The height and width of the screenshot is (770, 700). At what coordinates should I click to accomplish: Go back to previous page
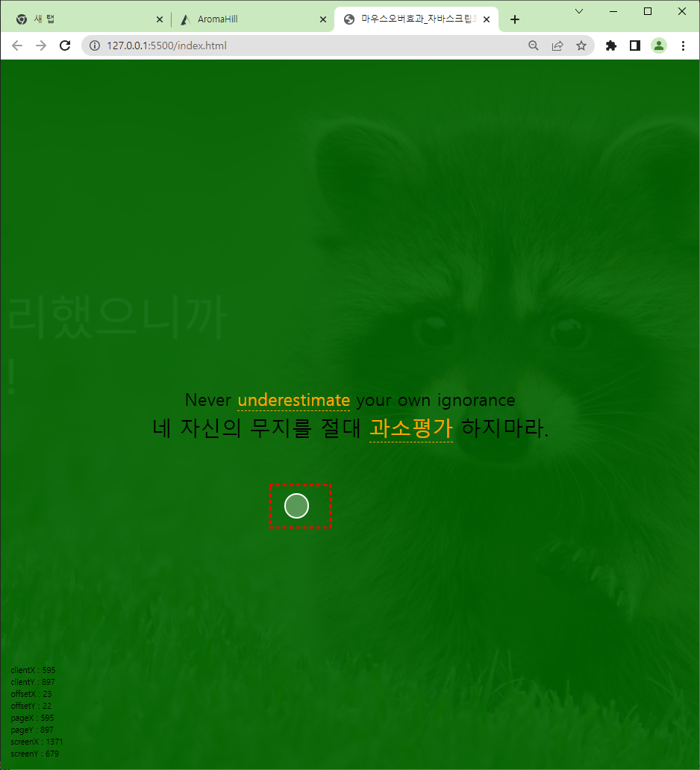pyautogui.click(x=17, y=46)
